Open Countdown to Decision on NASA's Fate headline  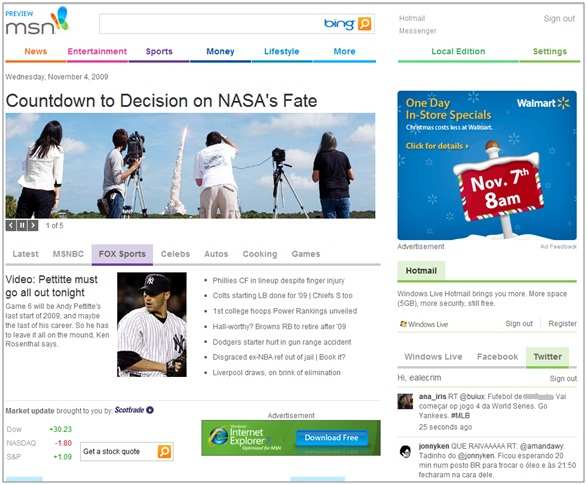161,101
